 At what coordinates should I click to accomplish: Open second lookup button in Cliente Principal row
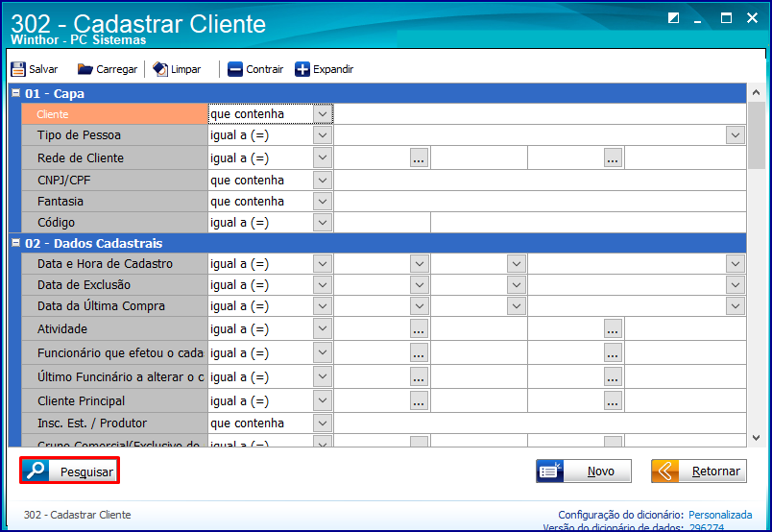[613, 401]
